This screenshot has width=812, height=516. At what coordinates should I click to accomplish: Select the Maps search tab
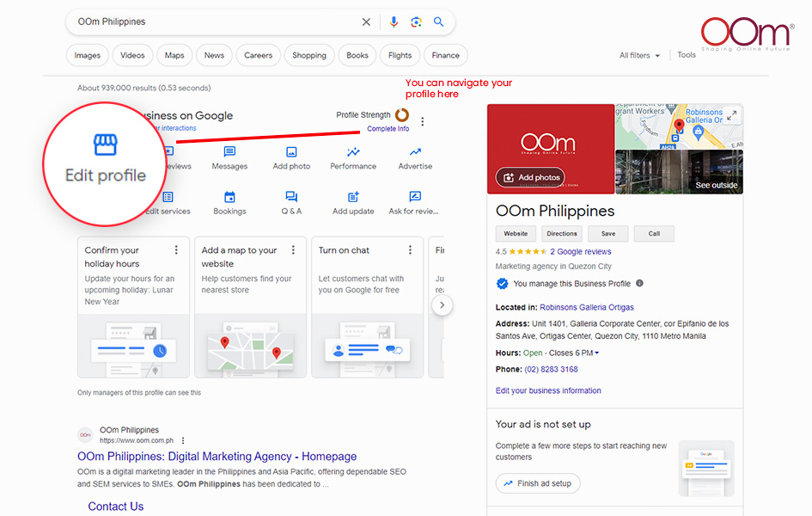pyautogui.click(x=174, y=55)
